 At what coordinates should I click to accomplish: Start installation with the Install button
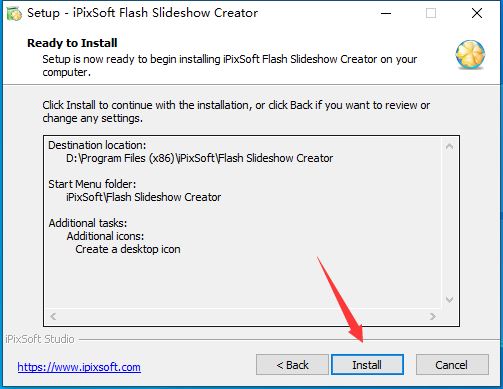367,365
